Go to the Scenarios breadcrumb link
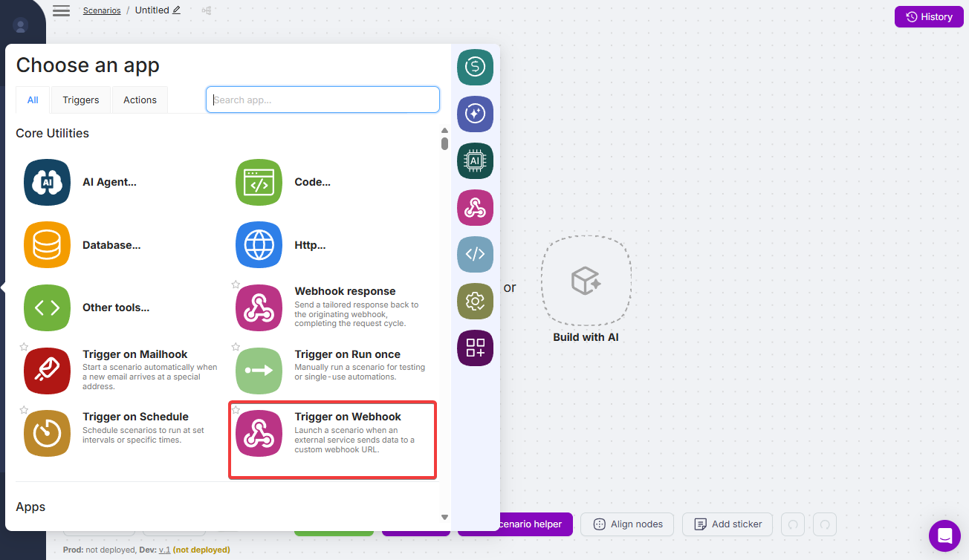 coord(102,11)
